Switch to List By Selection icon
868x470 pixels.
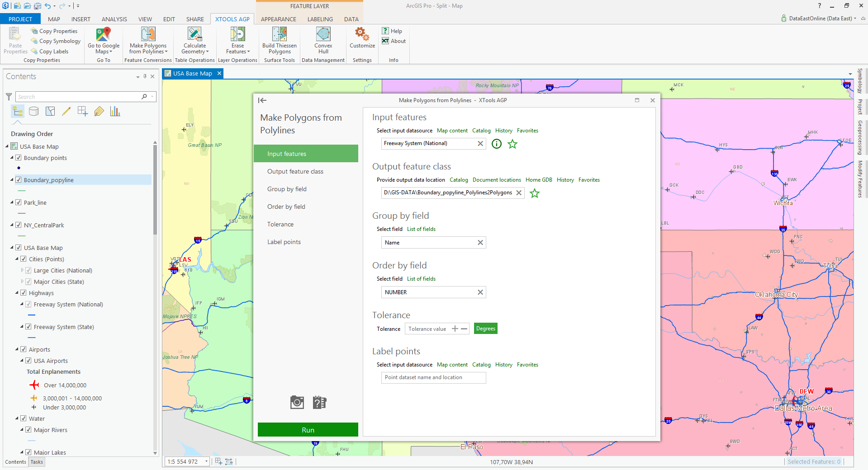coord(50,111)
